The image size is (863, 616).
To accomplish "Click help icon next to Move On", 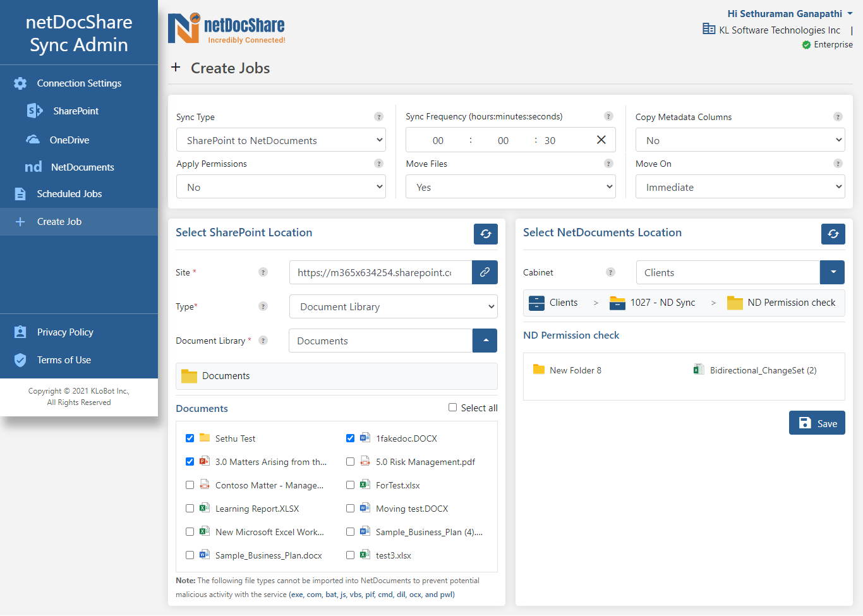I will (x=838, y=164).
